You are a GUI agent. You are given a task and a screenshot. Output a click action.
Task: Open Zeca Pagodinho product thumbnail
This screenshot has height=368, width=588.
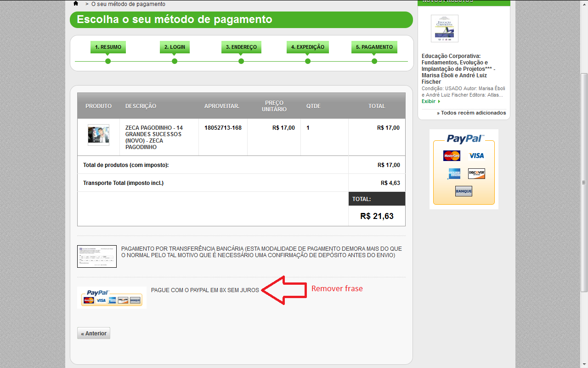(98, 135)
